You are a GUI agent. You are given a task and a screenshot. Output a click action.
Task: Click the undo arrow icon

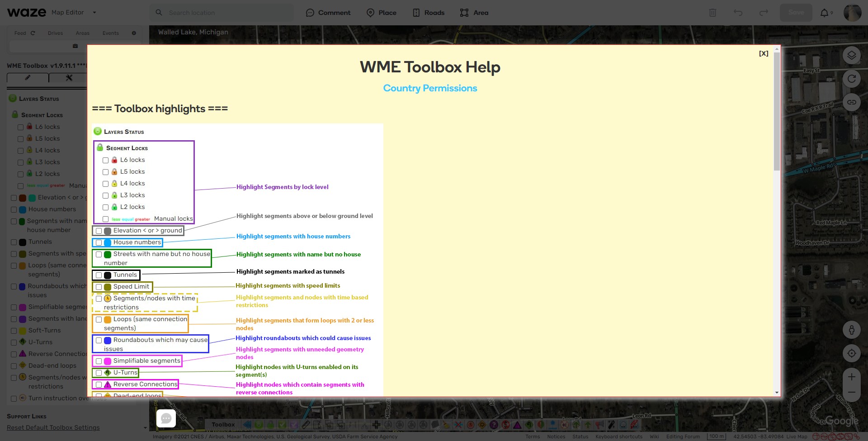(738, 13)
